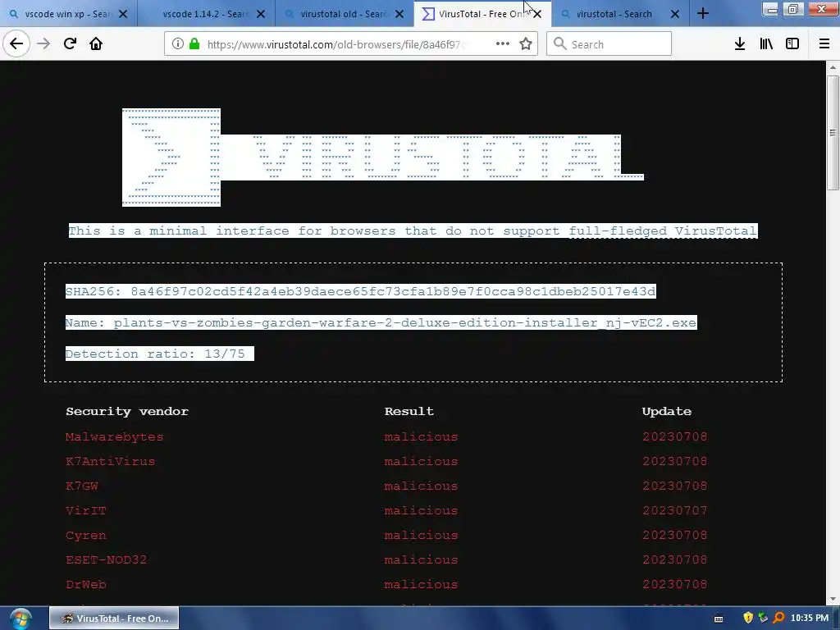Click the on-screen keyboard tray icon
Screen dimensions: 840x630
719,619
